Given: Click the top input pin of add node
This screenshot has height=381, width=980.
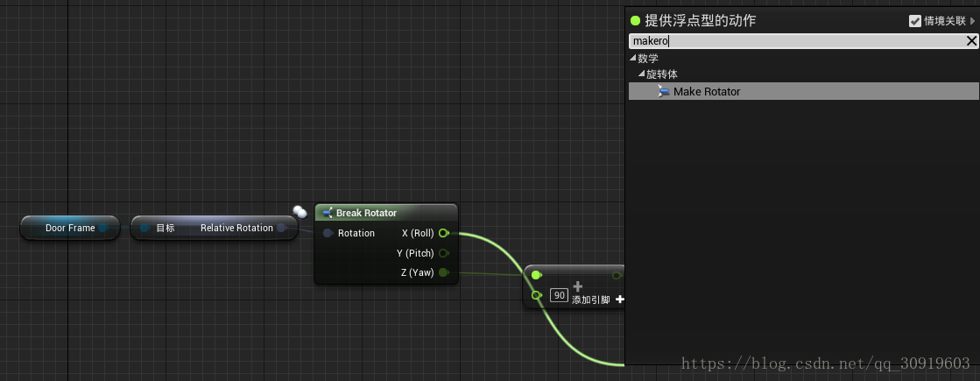Looking at the screenshot, I should 536,275.
